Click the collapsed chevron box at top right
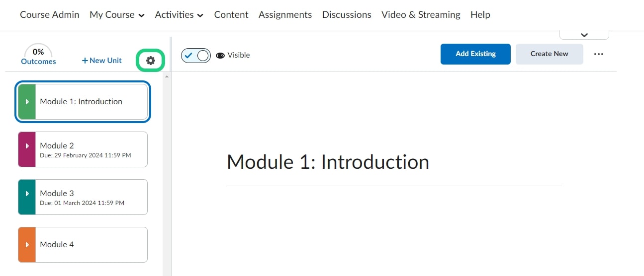Screen dimensions: 644x276 [x=584, y=35]
